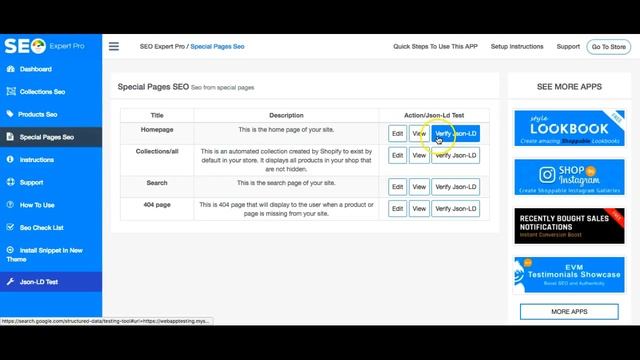Click the MORE APPS button
This screenshot has width=640, height=360.
pyautogui.click(x=569, y=312)
